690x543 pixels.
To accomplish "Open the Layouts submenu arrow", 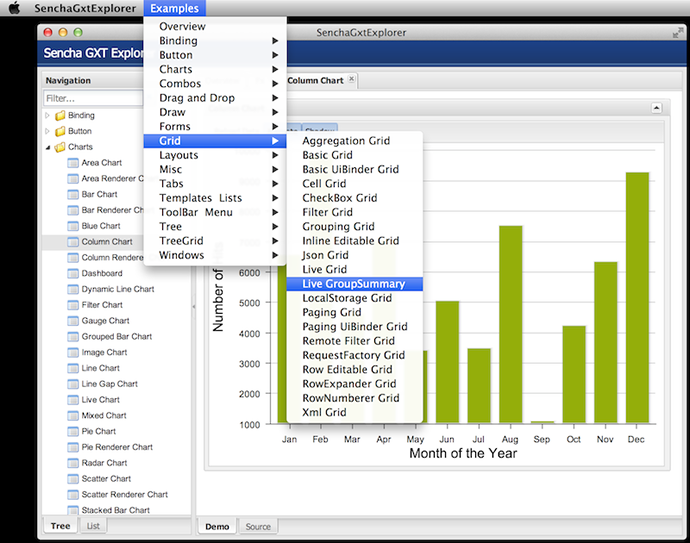I will [275, 155].
